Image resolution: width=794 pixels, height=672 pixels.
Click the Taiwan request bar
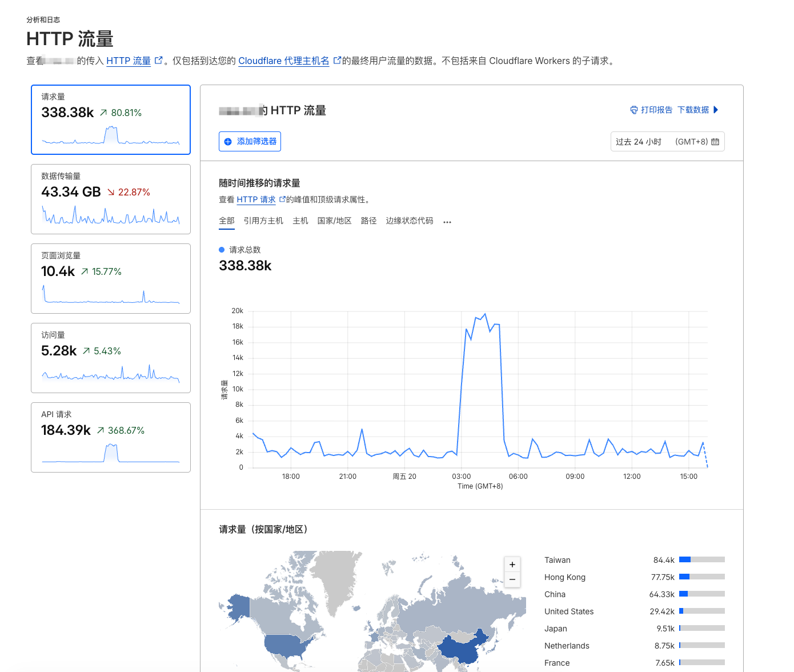click(702, 559)
